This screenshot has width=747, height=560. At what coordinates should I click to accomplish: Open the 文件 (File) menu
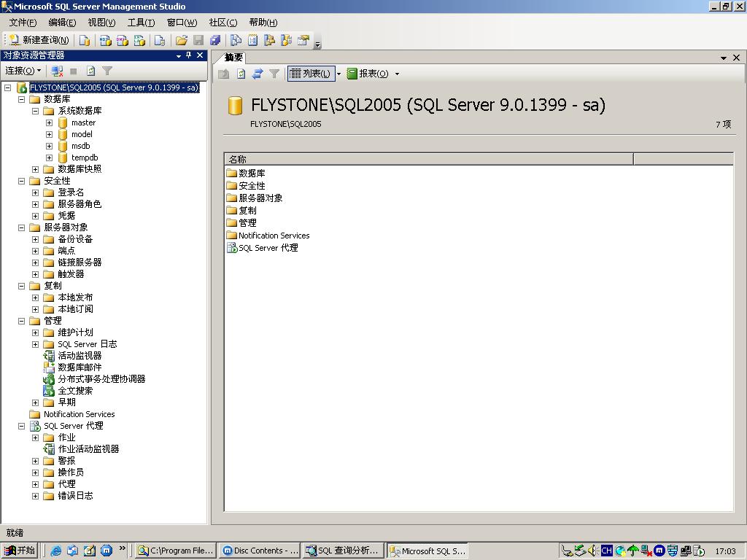(23, 23)
